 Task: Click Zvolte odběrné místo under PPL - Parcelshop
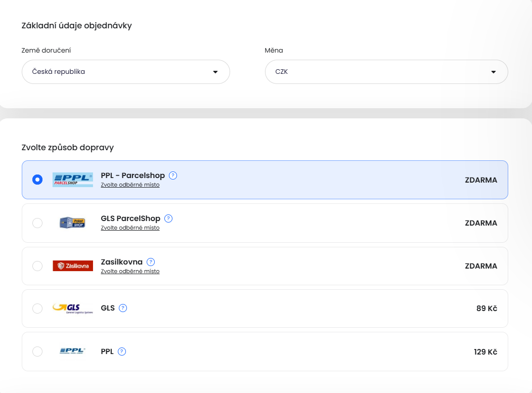click(x=130, y=185)
